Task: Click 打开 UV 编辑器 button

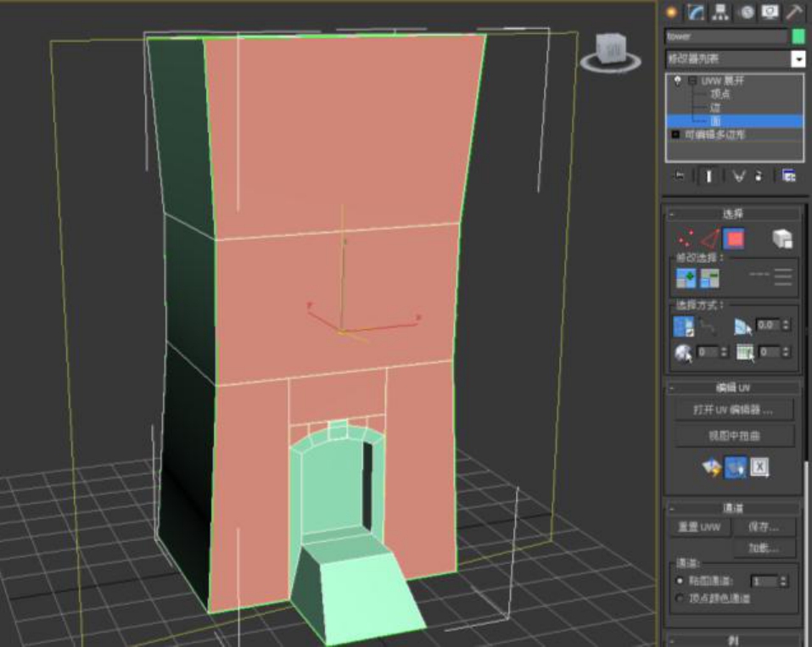Action: (734, 410)
